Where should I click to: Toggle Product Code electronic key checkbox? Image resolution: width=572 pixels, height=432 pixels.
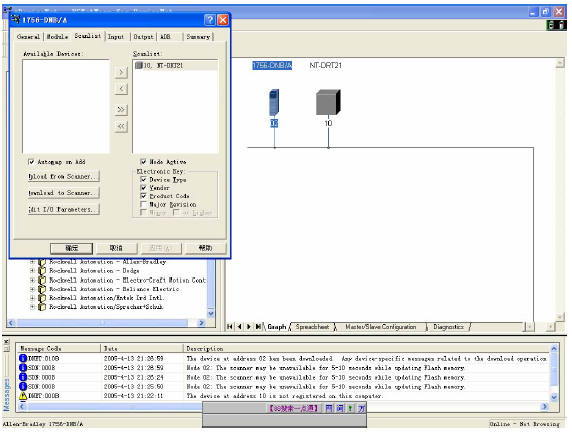[143, 196]
